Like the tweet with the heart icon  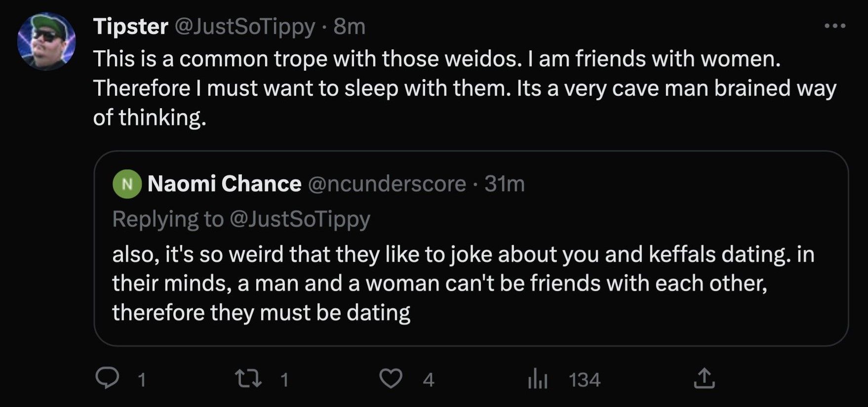click(391, 379)
